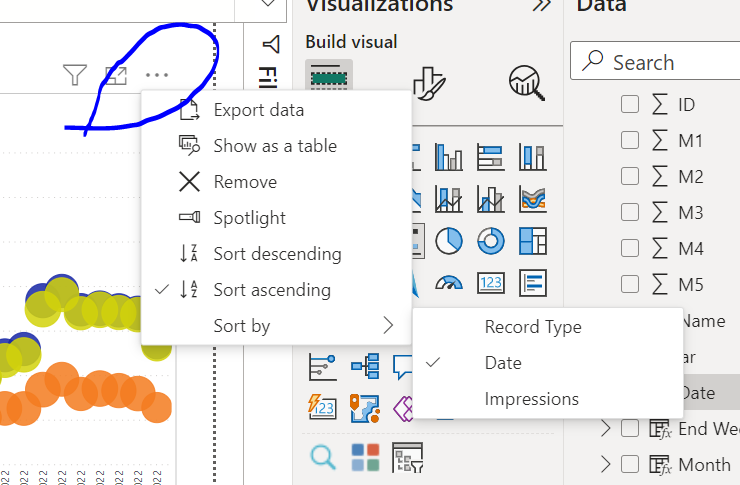The height and width of the screenshot is (485, 740).
Task: Sort by Impressions
Action: point(548,399)
